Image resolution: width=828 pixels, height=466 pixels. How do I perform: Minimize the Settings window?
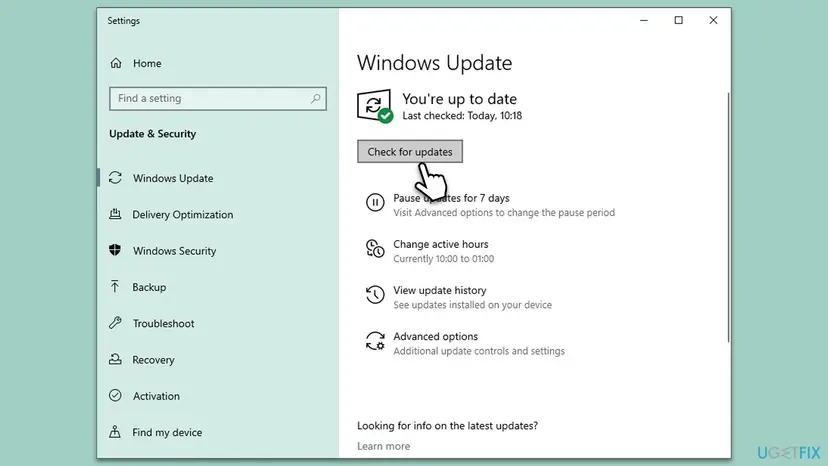coord(644,20)
